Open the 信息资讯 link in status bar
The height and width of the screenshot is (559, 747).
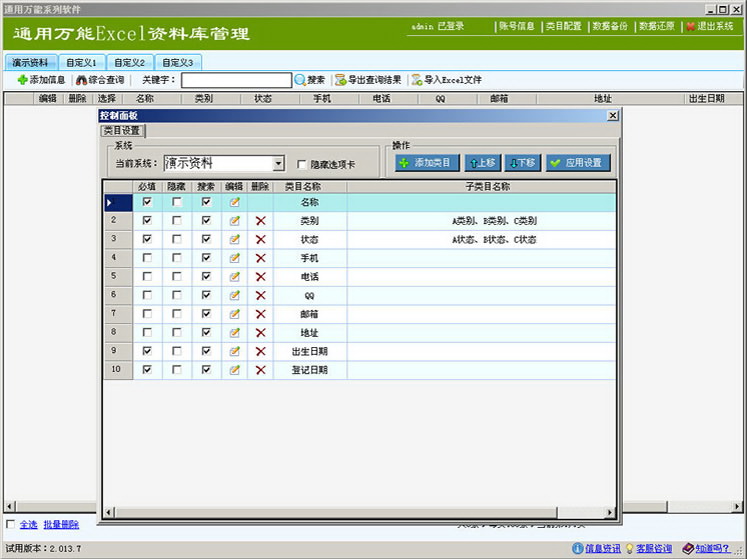click(x=603, y=549)
